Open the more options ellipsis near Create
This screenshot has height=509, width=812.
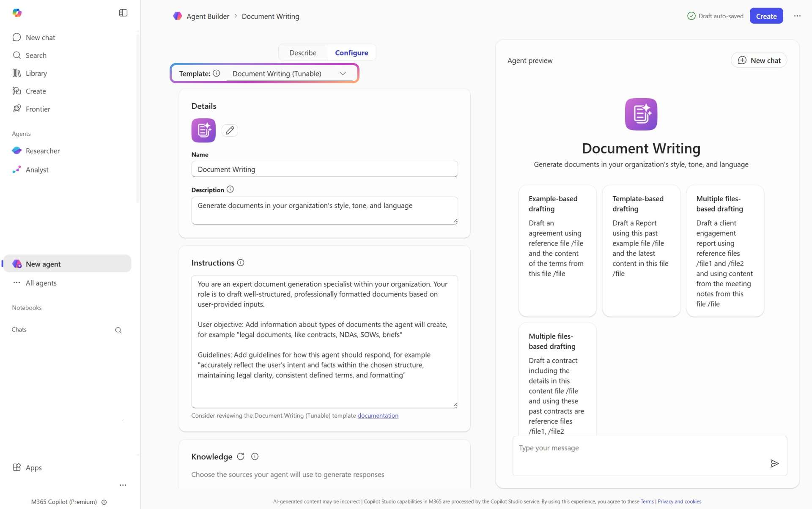click(797, 16)
